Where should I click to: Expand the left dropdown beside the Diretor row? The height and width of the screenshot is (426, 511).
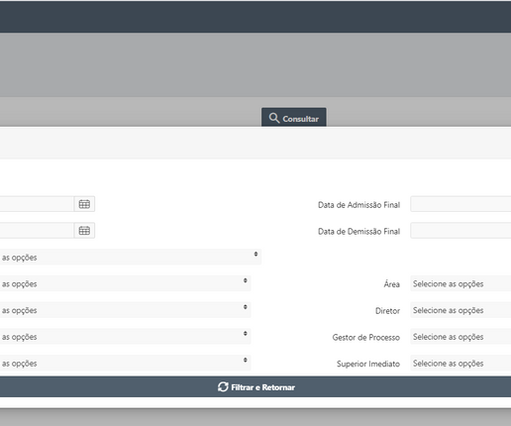click(x=125, y=310)
